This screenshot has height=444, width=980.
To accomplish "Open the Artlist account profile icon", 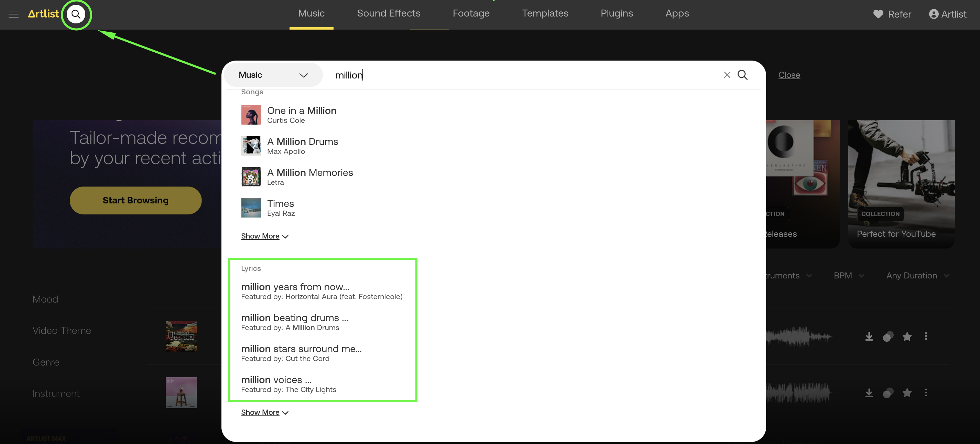I will click(x=934, y=14).
